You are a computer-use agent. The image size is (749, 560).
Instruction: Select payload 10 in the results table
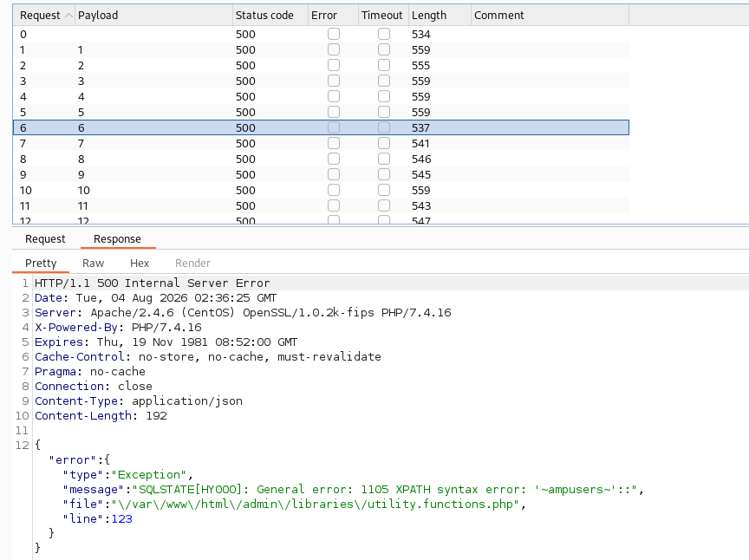pyautogui.click(x=83, y=191)
